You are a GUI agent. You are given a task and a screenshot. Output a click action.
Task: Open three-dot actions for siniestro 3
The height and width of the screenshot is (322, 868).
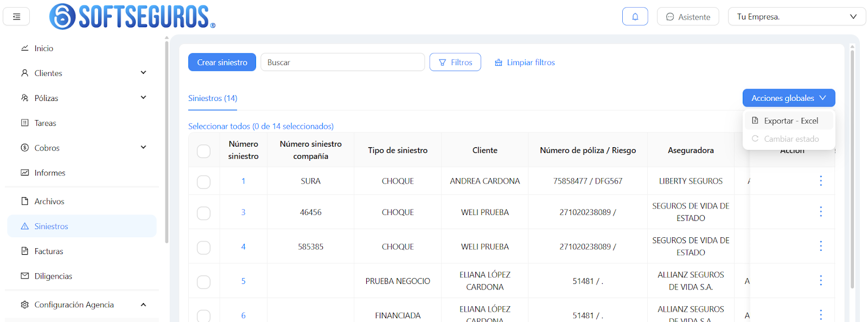820,212
